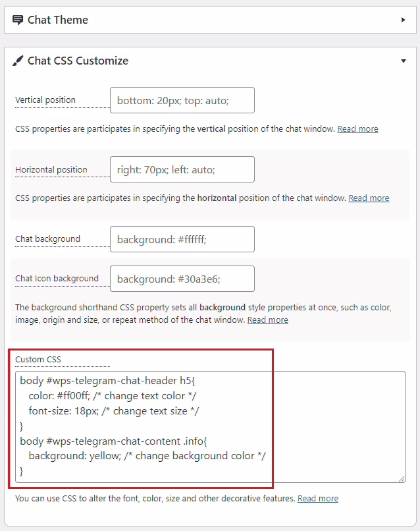This screenshot has height=531, width=420.
Task: Click into the Horizontal position field
Action: coord(182,169)
